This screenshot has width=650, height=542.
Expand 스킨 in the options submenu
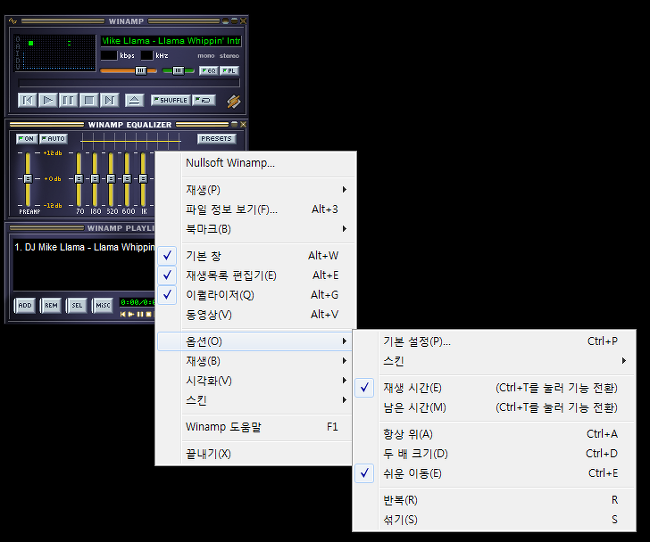(495, 361)
